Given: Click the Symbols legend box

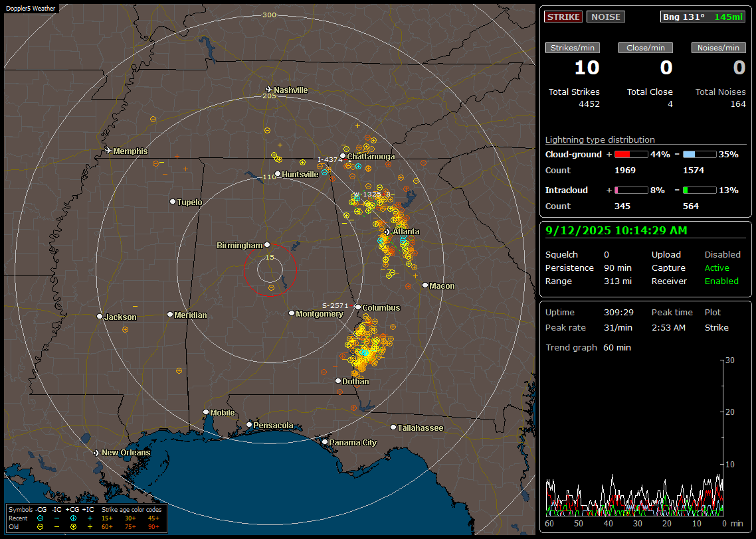Looking at the screenshot, I should [86, 518].
